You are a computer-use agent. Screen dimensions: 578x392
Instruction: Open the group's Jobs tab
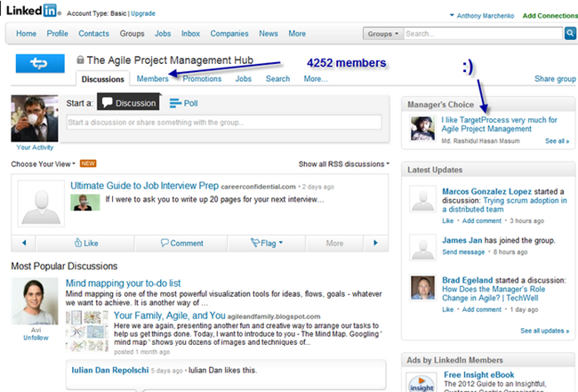244,79
